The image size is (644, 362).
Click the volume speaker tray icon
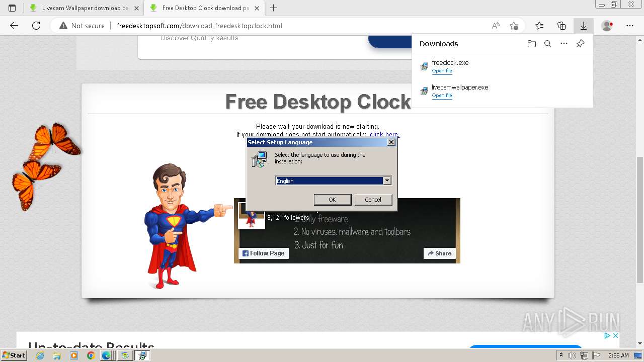[x=573, y=355]
